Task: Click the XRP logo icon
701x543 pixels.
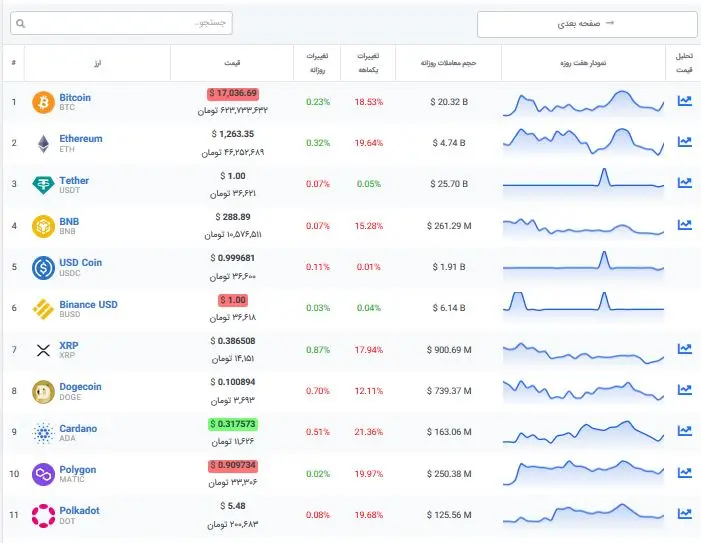Action: coord(43,350)
